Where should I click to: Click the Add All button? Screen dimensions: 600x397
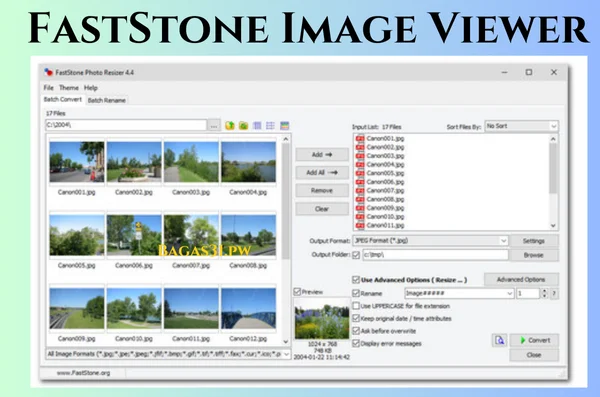(x=322, y=173)
